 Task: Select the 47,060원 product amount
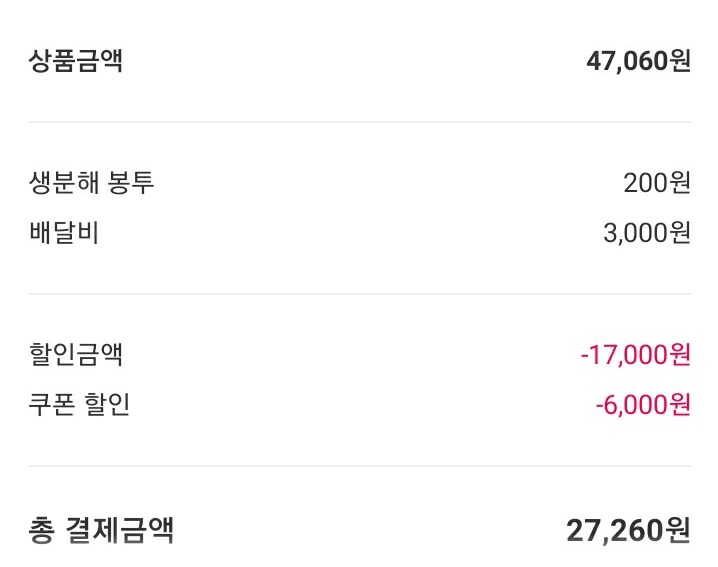click(638, 62)
